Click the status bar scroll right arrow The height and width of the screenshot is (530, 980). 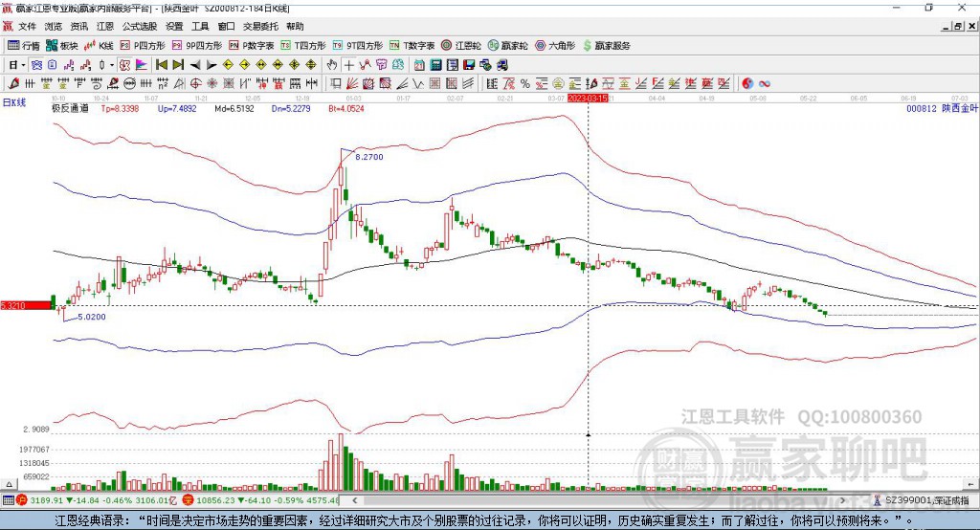(842, 500)
